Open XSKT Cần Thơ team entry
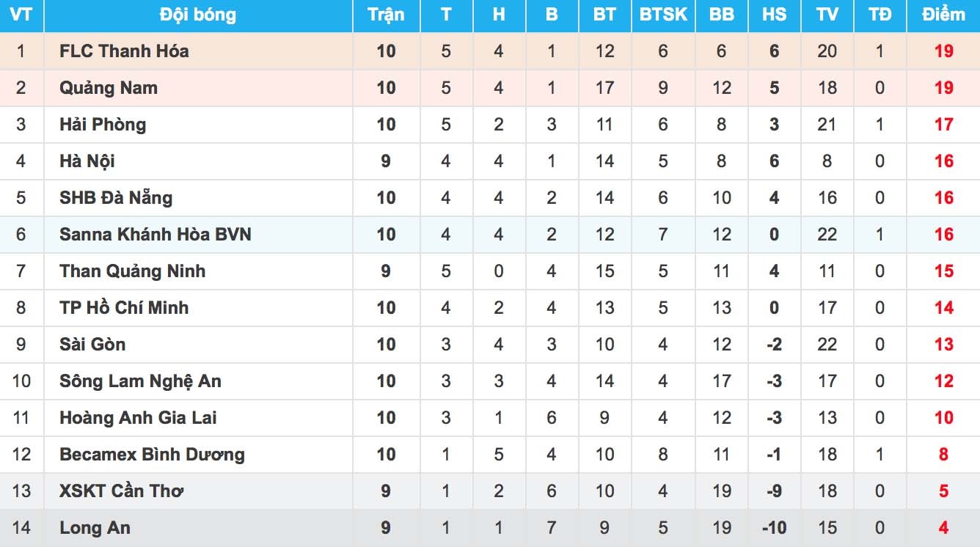The width and height of the screenshot is (980, 547). 121,491
